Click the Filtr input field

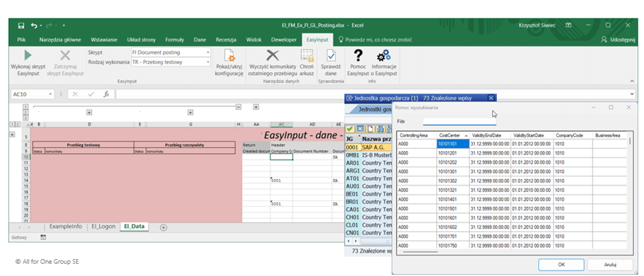[x=460, y=121]
